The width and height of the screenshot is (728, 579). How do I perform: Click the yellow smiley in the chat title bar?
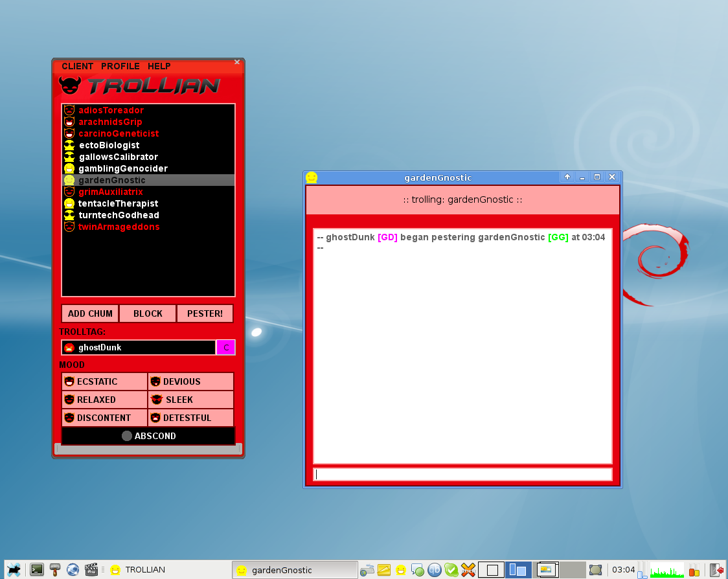coord(312,177)
